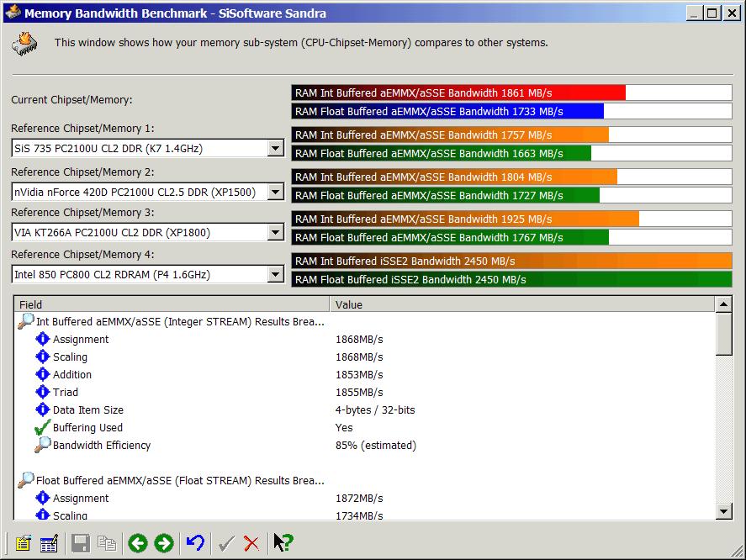Click the Value column header
The height and width of the screenshot is (560, 746).
coord(522,304)
